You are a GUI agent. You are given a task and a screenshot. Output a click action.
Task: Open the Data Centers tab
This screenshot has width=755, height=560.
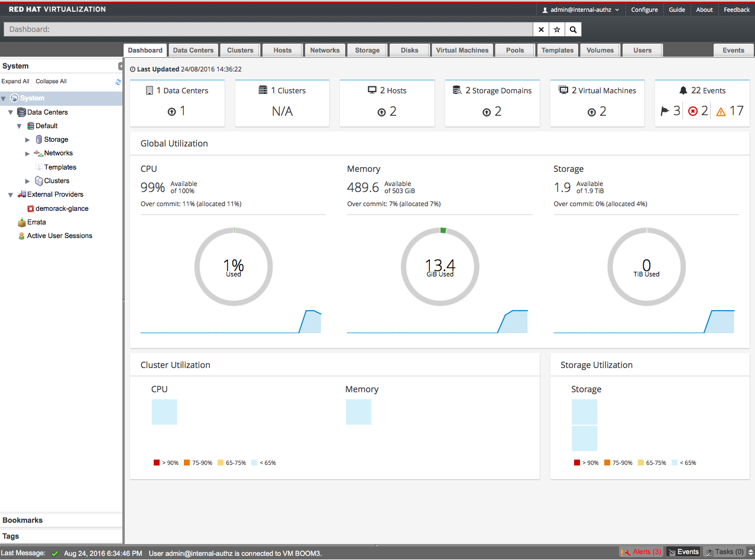click(x=193, y=50)
